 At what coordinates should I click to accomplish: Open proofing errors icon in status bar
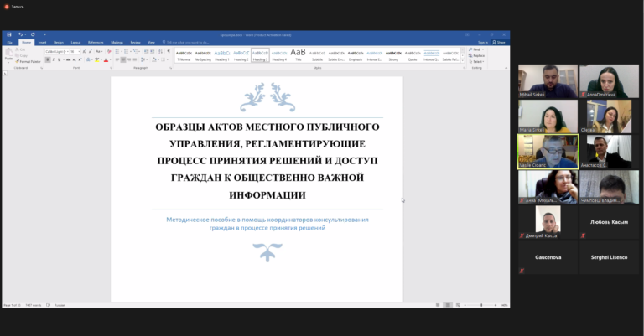[x=48, y=305]
